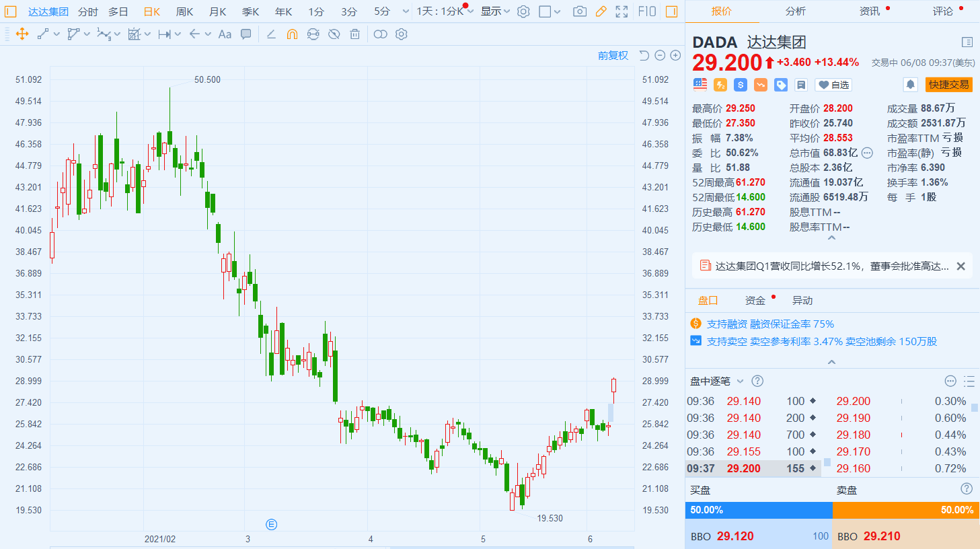
Task: Add a text label with Aa tool
Action: pyautogui.click(x=225, y=34)
